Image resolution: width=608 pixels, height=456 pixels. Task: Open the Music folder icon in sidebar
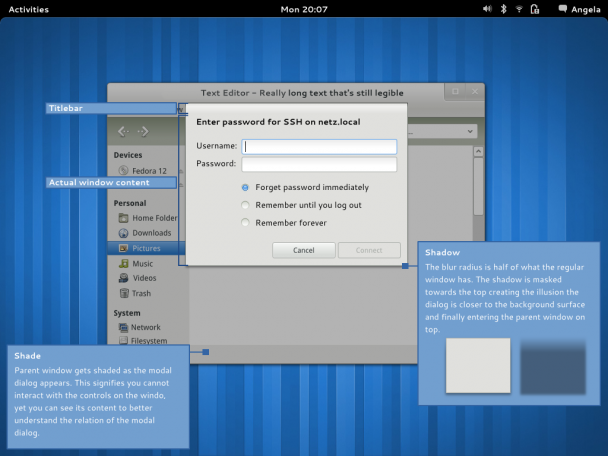coord(124,264)
